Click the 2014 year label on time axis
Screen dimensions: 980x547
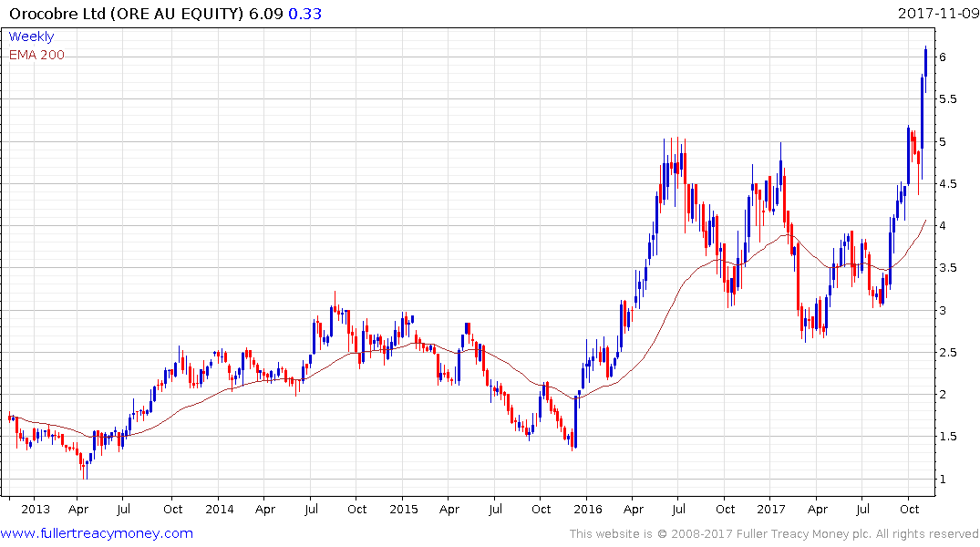pos(220,509)
